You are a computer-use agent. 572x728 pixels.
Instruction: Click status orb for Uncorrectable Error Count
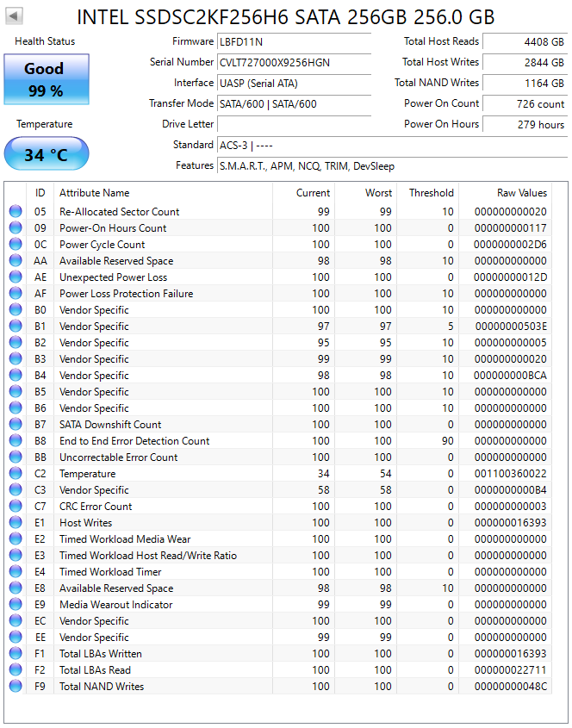[16, 457]
